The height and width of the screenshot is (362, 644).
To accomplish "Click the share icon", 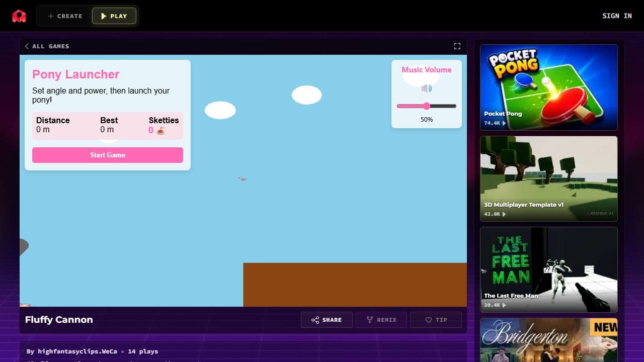I will tap(315, 320).
